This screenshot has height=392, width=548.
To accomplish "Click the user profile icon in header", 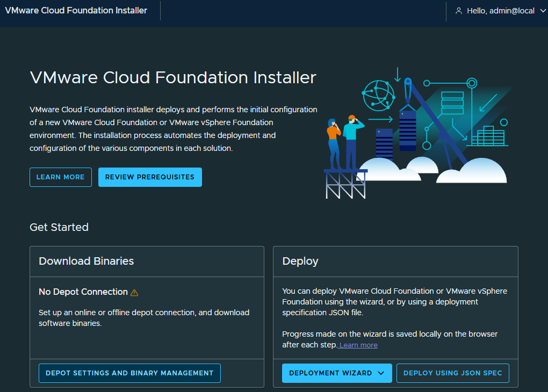I will [458, 11].
